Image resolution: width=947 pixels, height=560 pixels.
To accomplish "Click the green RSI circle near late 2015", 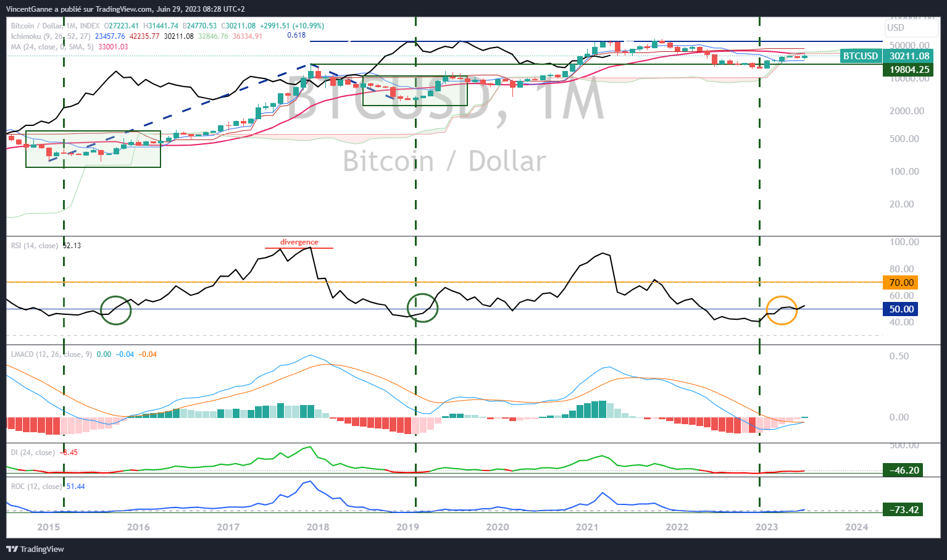I will [x=115, y=310].
